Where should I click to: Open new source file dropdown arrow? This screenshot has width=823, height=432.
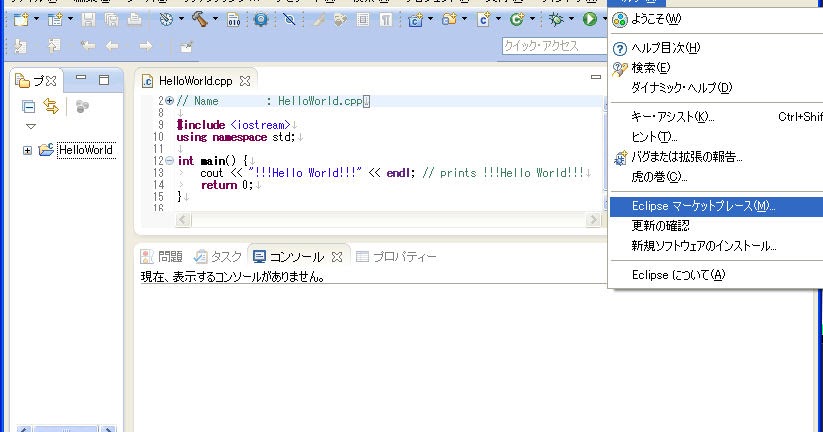(x=498, y=20)
